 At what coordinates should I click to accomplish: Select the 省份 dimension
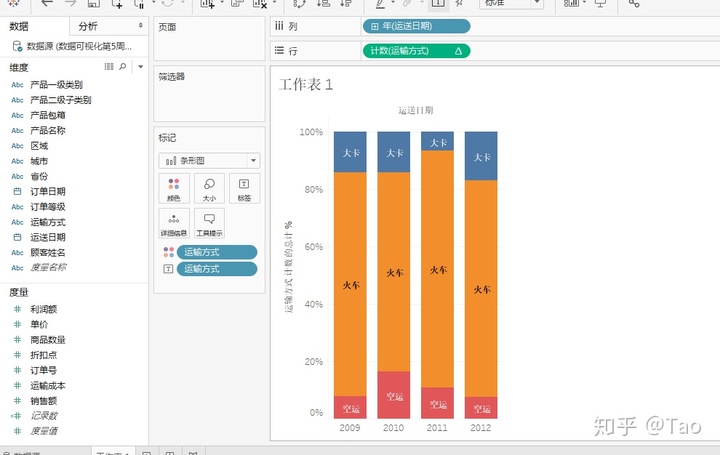tap(39, 176)
